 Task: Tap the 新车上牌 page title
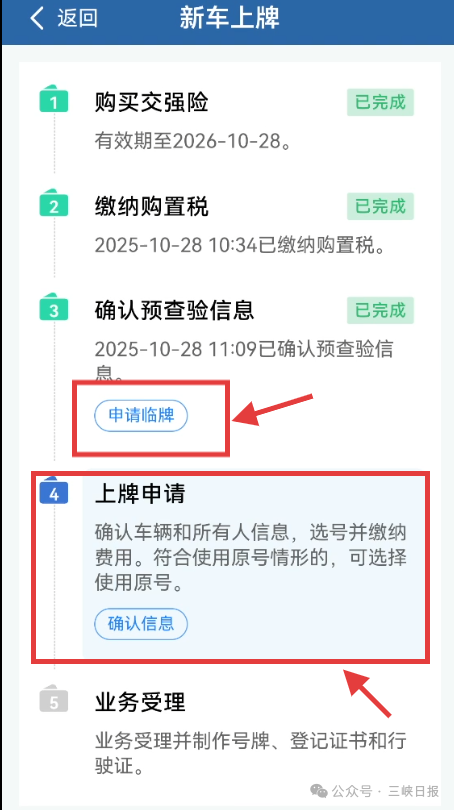(229, 18)
